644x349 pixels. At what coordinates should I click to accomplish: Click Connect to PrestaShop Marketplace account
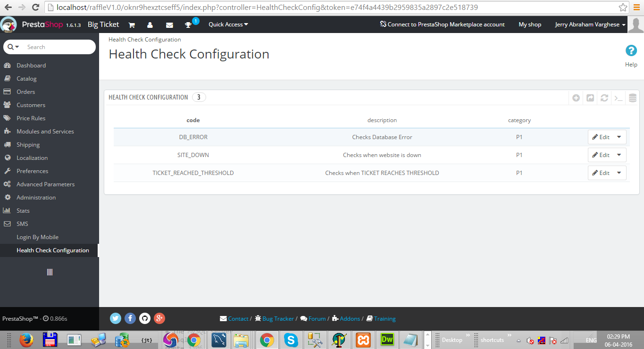click(x=442, y=25)
